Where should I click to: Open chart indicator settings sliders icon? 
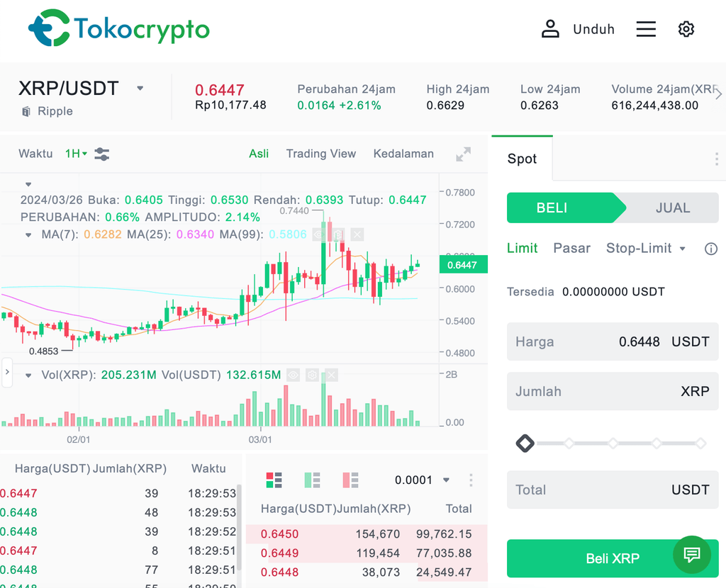(102, 154)
